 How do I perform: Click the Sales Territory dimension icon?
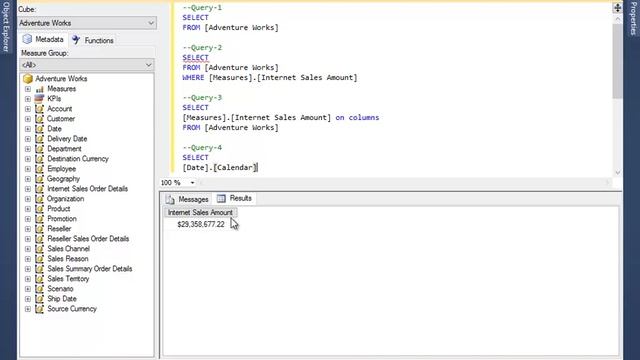point(39,279)
